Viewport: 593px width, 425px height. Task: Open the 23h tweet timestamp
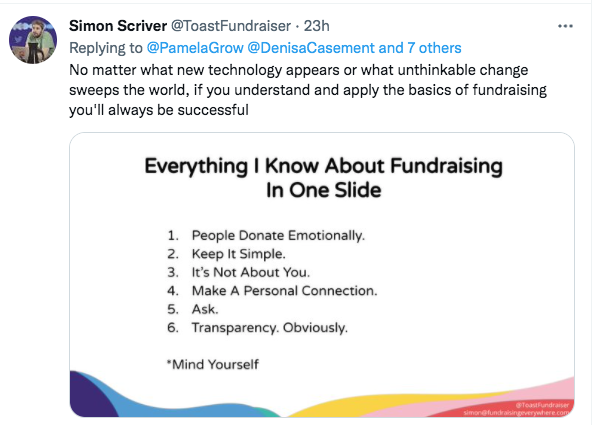pos(317,26)
